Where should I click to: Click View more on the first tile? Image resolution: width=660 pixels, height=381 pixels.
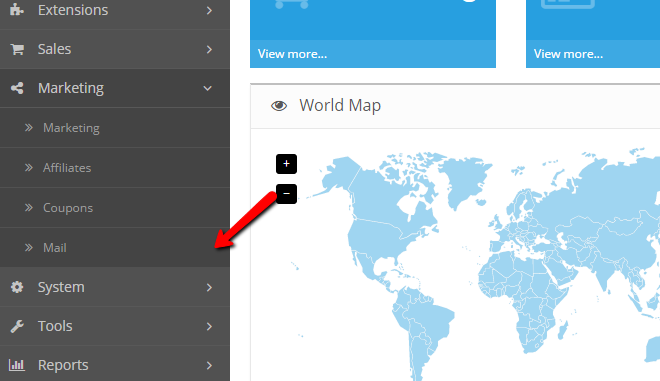click(x=292, y=54)
